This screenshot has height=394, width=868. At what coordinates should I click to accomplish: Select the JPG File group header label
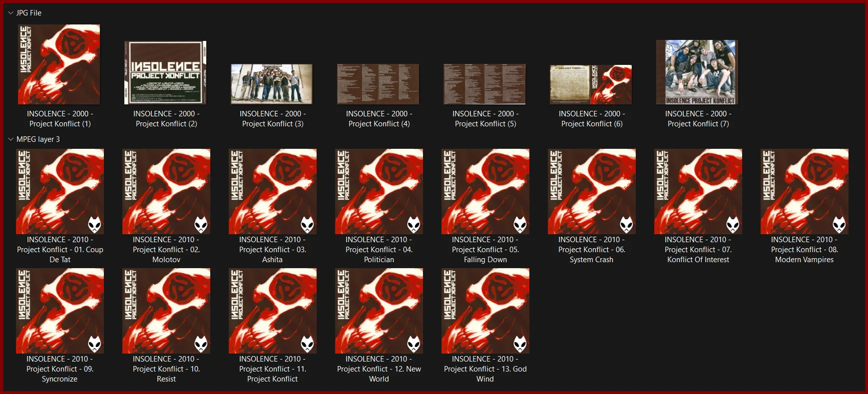[x=29, y=13]
